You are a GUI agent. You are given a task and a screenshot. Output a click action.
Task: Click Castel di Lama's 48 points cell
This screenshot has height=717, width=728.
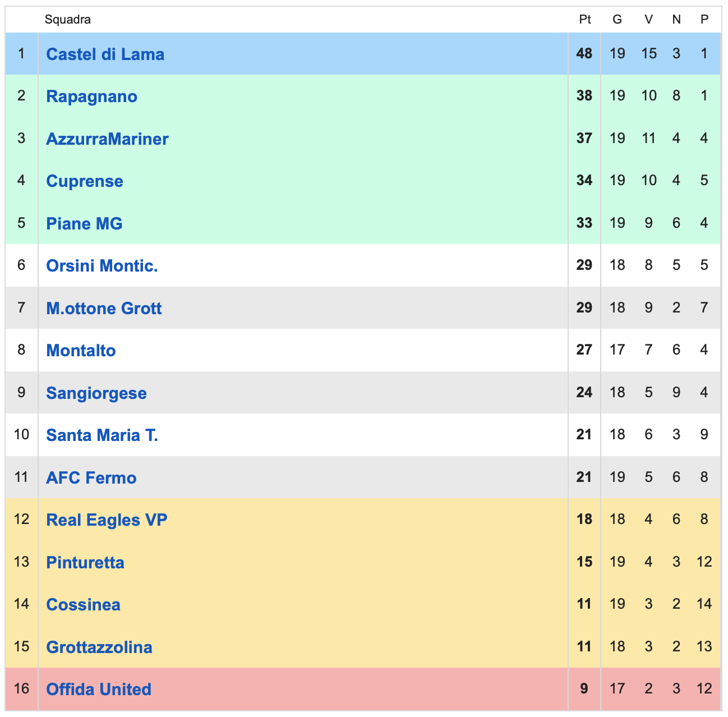[x=584, y=54]
